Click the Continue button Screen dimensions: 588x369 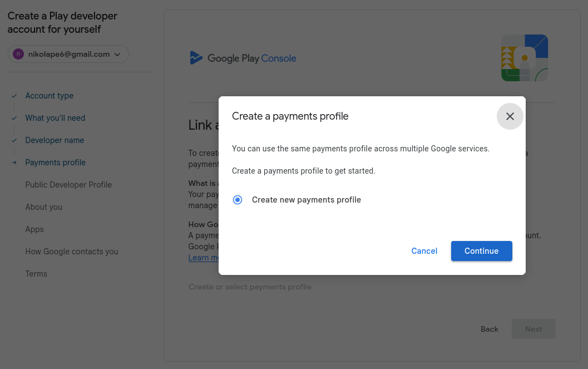point(481,251)
